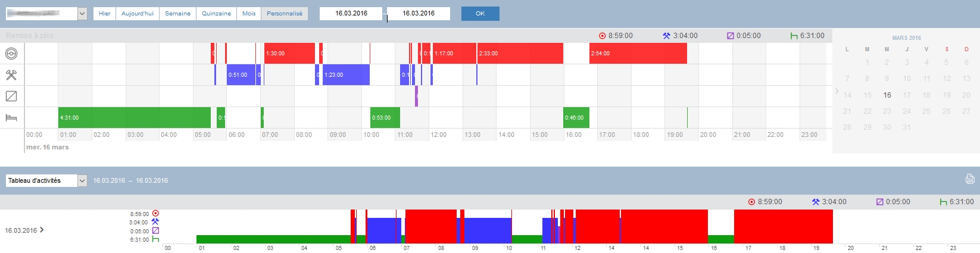980x253 pixels.
Task: Click driving total icon beside 8:59:00 in top summary
Action: pyautogui.click(x=602, y=36)
